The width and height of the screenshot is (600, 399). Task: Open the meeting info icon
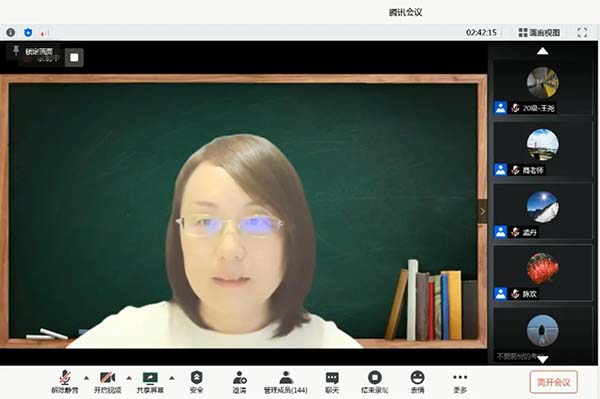pos(11,33)
